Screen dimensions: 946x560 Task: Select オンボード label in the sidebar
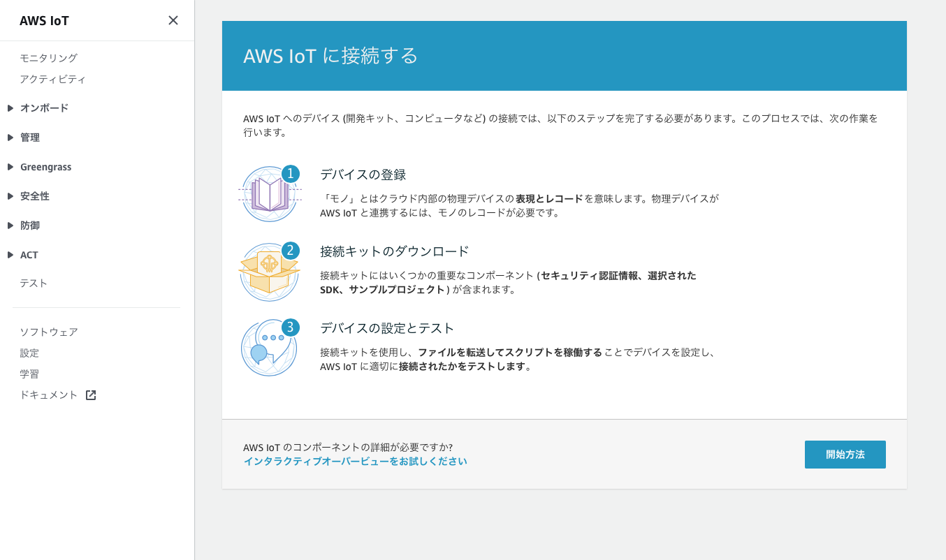tap(45, 108)
